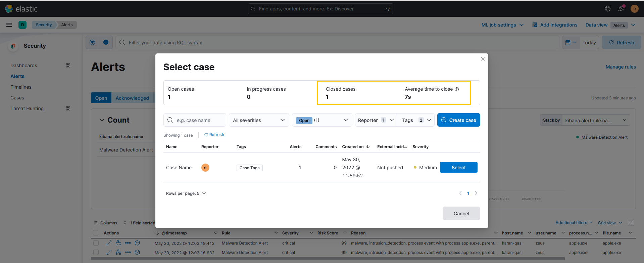
Task: Open the date quick menu calendar icon
Action: click(x=571, y=43)
